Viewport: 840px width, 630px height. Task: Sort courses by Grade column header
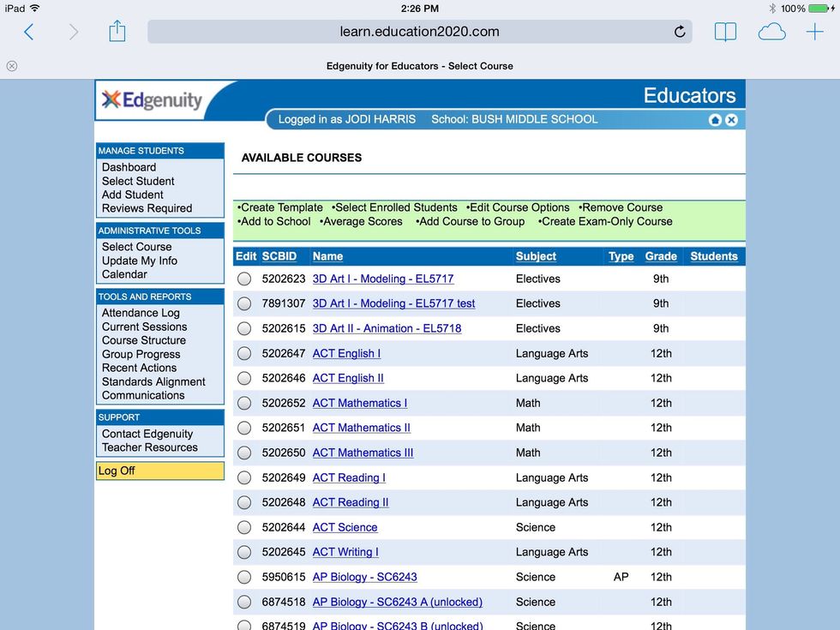coord(661,256)
